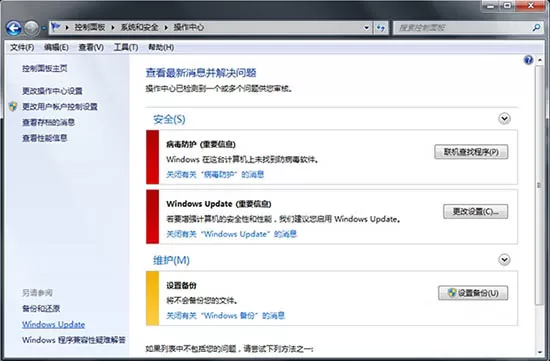Click 操作中心 breadcrumb in address bar
550x361 pixels.
pos(189,27)
